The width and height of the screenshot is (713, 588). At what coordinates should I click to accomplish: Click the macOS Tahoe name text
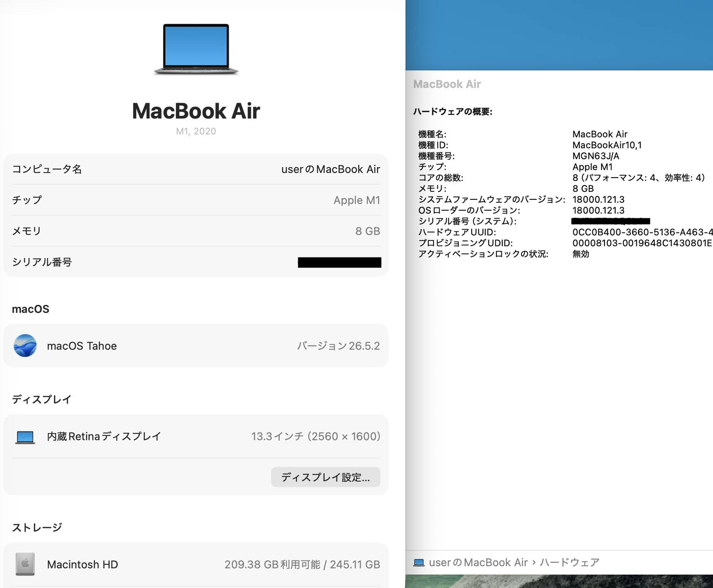(82, 346)
